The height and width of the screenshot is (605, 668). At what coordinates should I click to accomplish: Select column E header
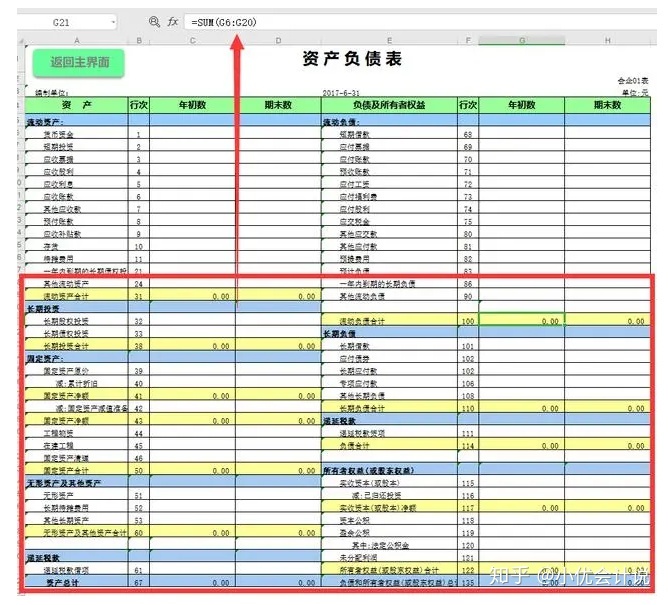tap(389, 40)
